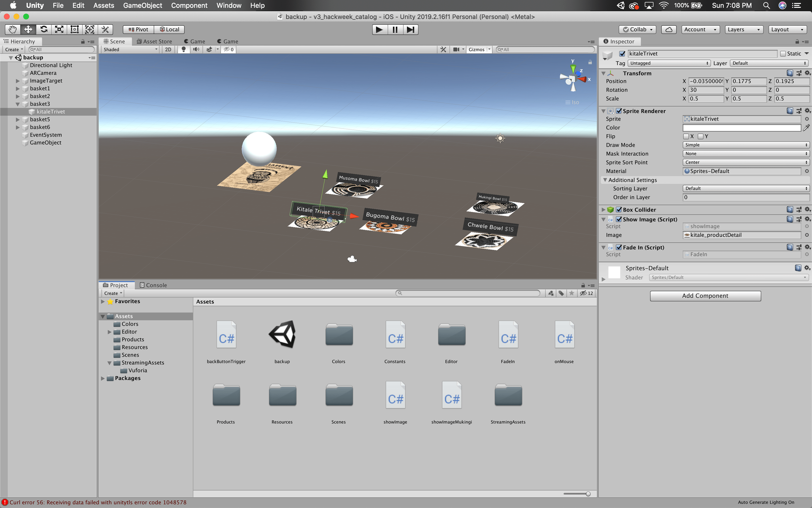Pick color with the eyedropper icon
812x508 pixels.
806,128
